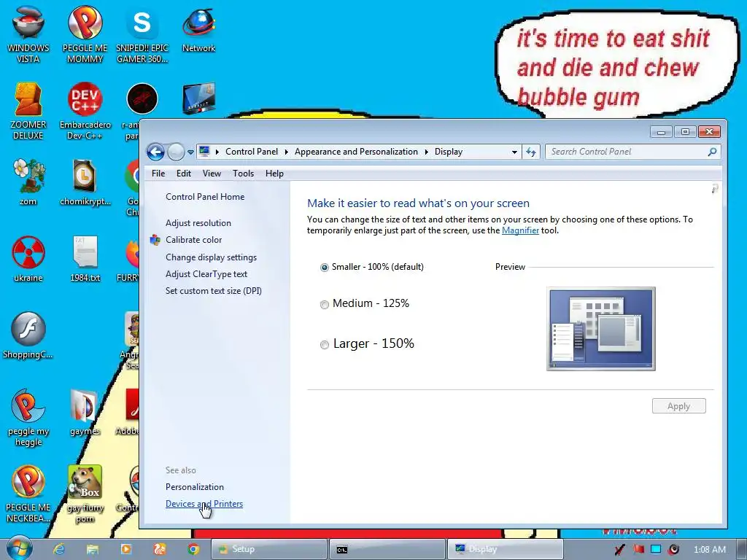Select the SNIPED!! EPIC GAMER 360 Skype icon
Screen dimensions: 747x560
point(142,34)
